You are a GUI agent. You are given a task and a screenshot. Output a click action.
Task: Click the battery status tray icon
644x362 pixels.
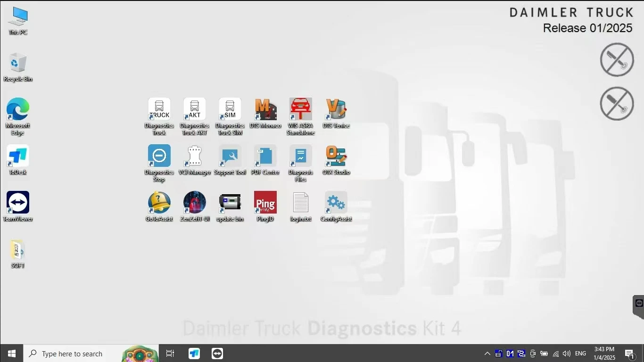coord(544,354)
